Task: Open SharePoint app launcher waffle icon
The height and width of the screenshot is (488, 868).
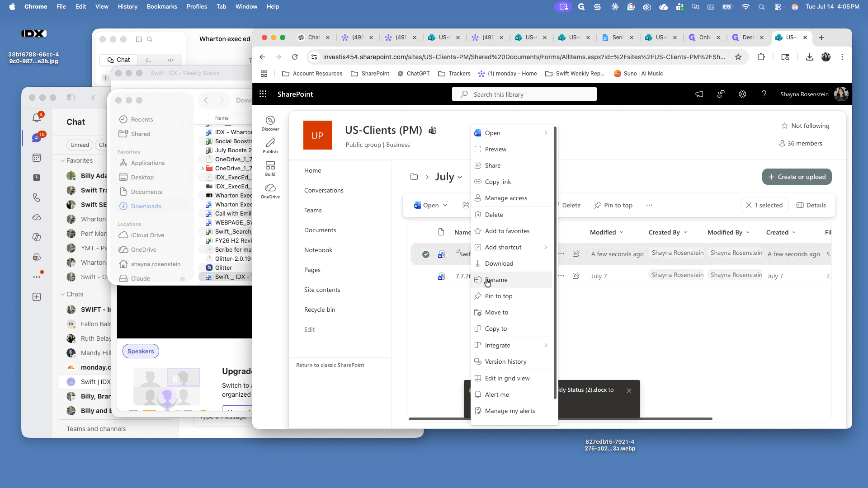Action: [263, 94]
